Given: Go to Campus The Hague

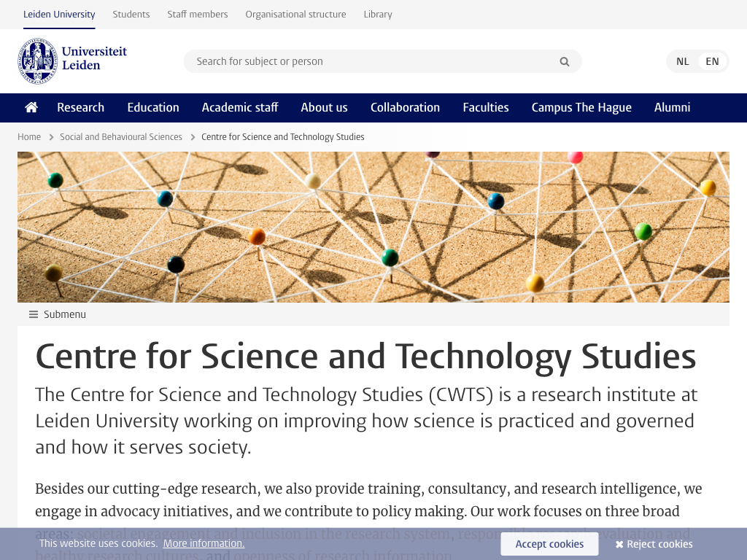Looking at the screenshot, I should point(581,107).
